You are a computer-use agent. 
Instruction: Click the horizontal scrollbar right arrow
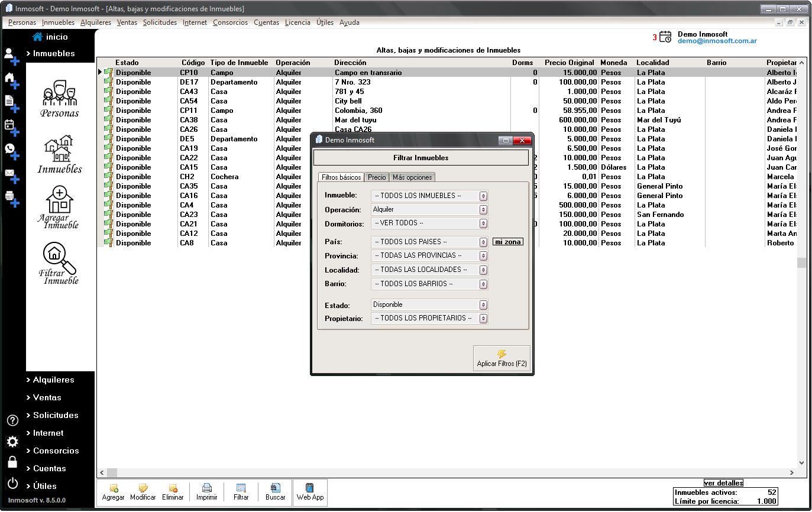pos(792,473)
